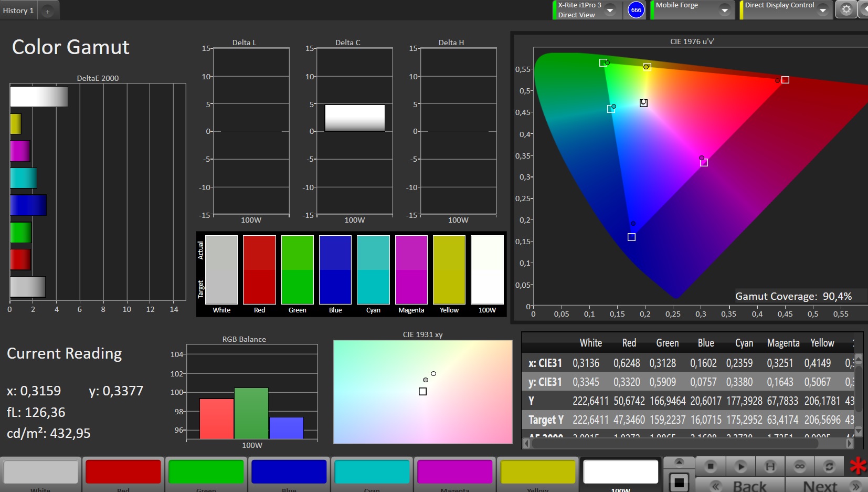Click the Back button

point(740,486)
